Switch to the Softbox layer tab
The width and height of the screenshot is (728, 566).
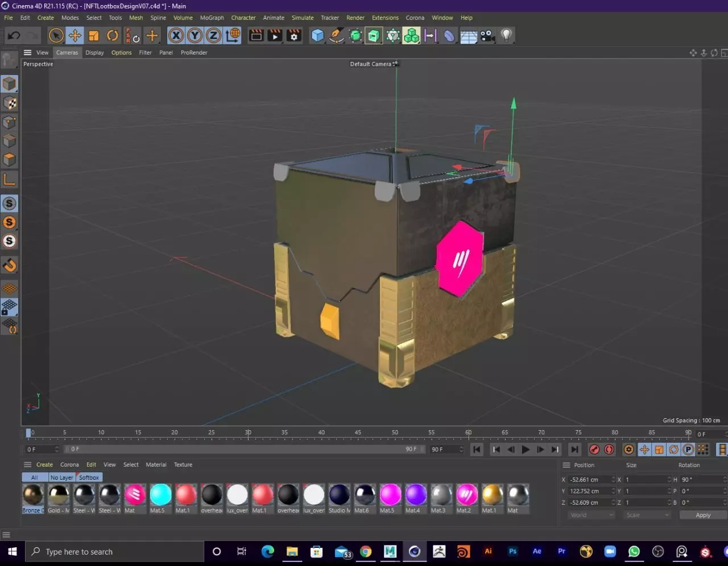(89, 477)
